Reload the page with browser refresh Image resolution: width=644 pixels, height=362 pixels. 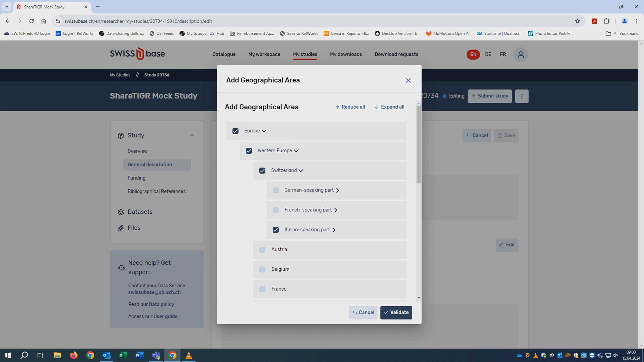[x=31, y=21]
